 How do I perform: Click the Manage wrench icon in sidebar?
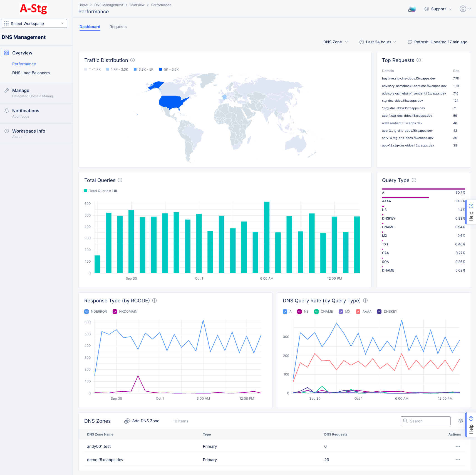[6, 90]
